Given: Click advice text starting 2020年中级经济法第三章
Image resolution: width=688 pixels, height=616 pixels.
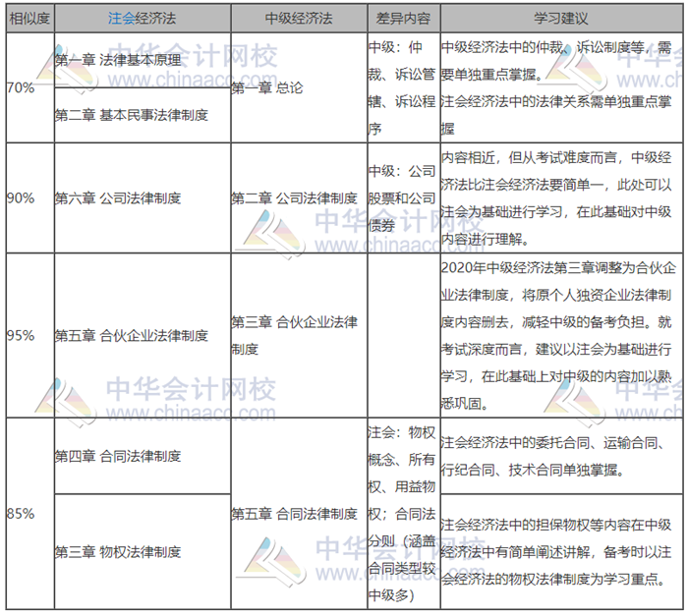Looking at the screenshot, I should coord(561,335).
